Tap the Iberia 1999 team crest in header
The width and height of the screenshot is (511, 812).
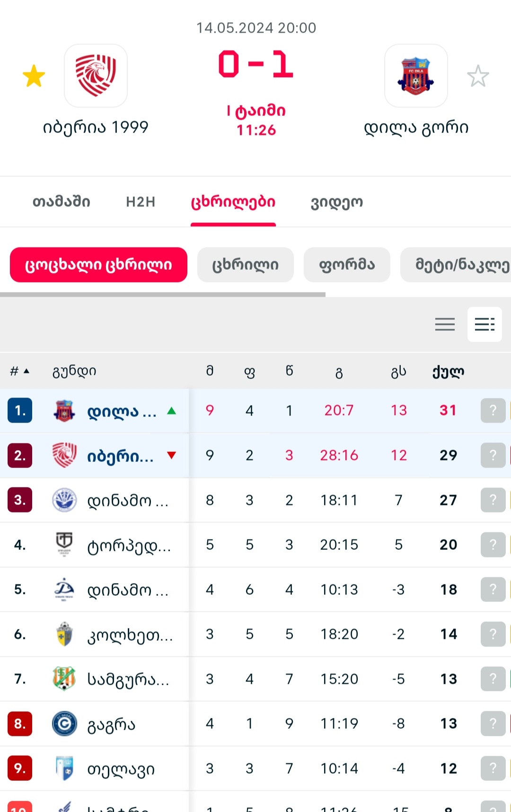pyautogui.click(x=96, y=76)
